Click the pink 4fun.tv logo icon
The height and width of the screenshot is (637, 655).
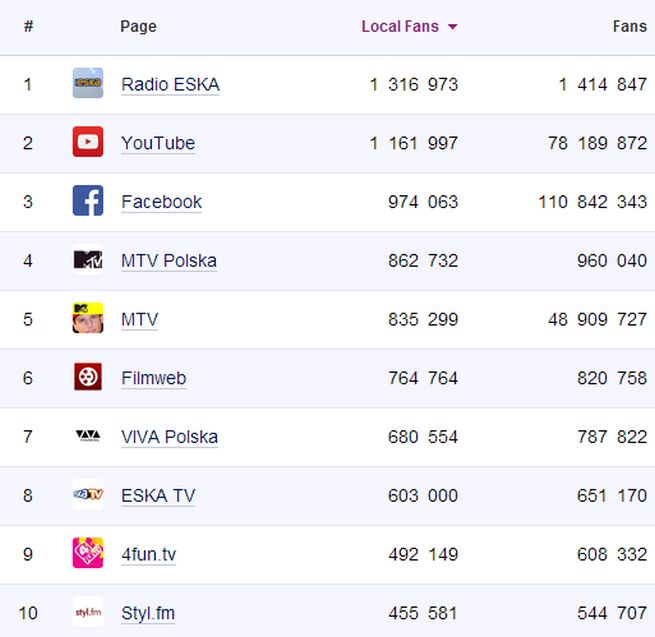pos(88,553)
